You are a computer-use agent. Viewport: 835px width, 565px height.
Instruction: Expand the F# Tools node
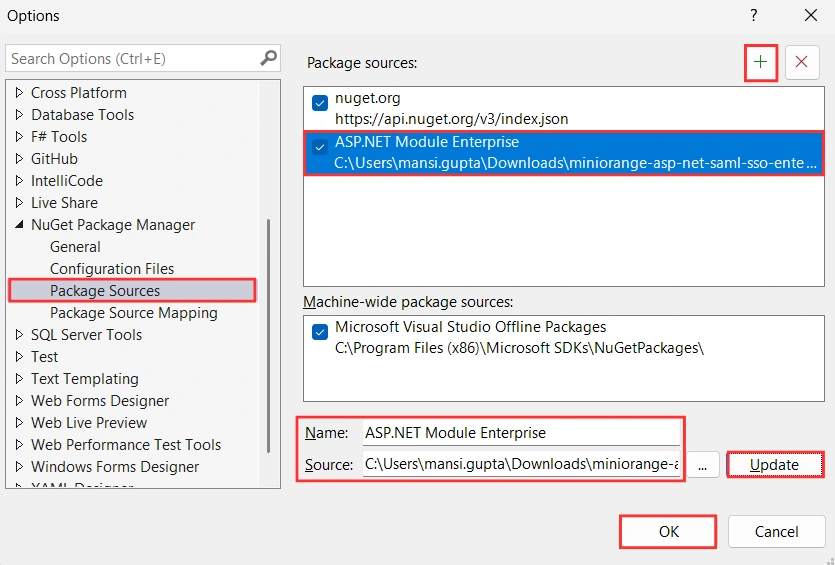tap(19, 136)
